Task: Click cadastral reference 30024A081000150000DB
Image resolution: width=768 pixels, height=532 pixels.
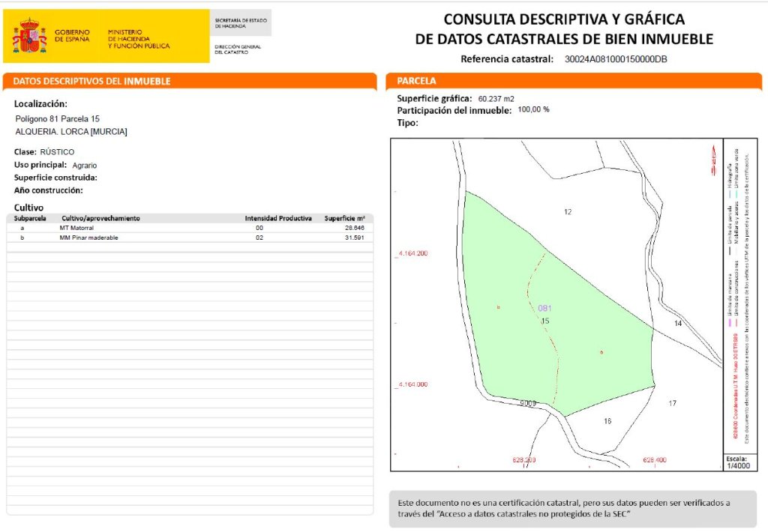Action: tap(616, 59)
